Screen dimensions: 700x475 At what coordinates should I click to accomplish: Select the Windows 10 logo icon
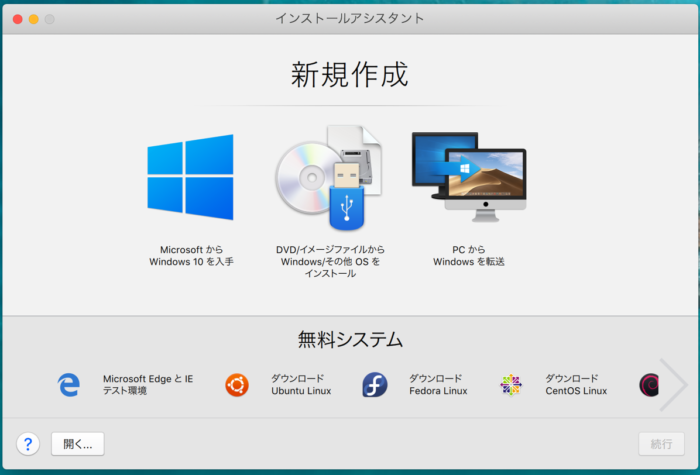tap(191, 177)
